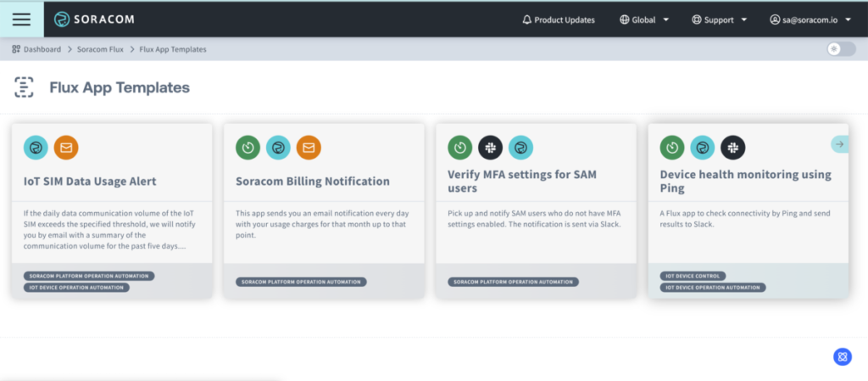
Task: Click Soracom icon on Device health monitoring card
Action: pyautogui.click(x=703, y=148)
